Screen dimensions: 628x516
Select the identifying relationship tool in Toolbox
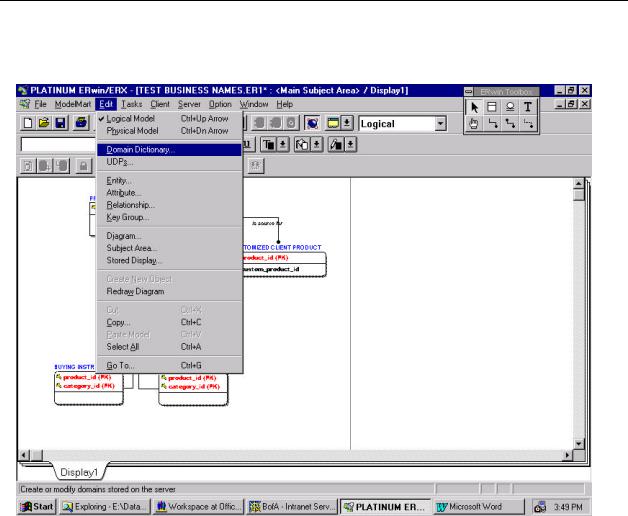click(492, 124)
